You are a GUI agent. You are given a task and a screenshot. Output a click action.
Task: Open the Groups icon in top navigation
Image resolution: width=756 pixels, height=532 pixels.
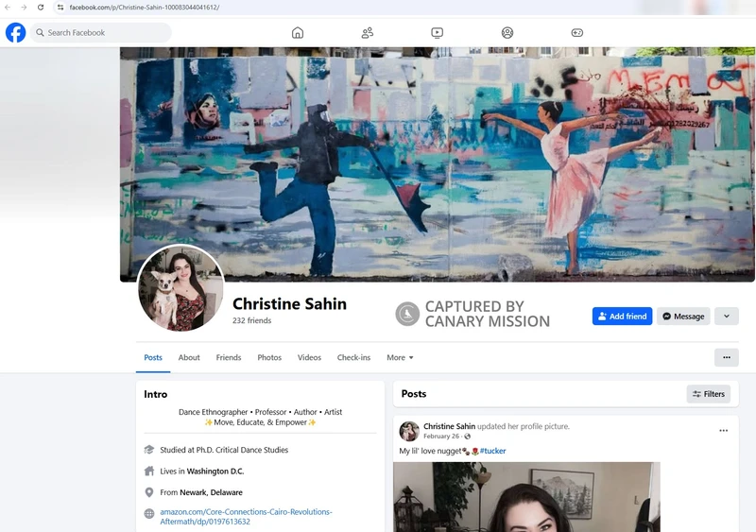[x=507, y=33]
